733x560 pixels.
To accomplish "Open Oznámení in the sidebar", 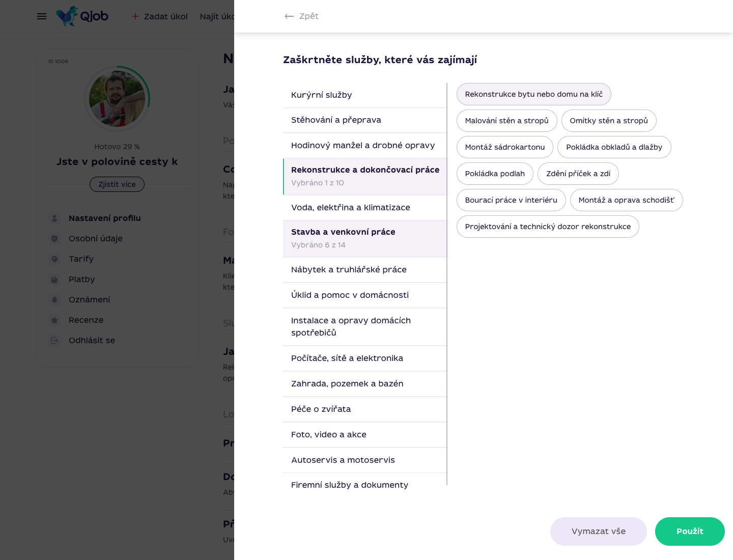I will [x=90, y=300].
